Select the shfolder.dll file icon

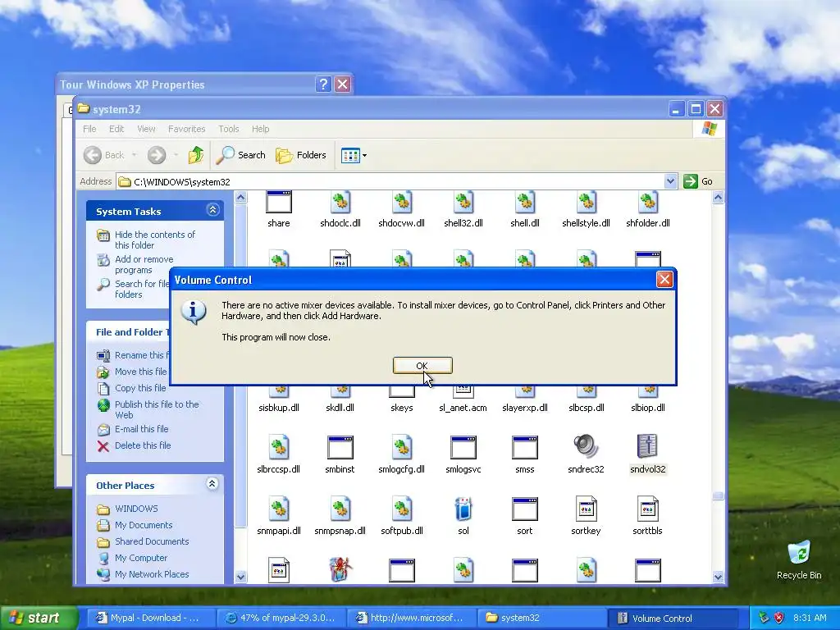[x=648, y=202]
